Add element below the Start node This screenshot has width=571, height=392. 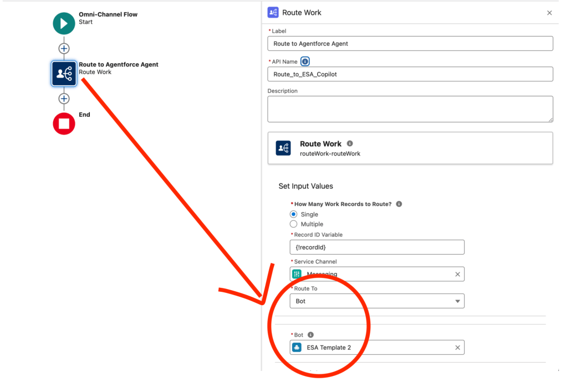point(64,48)
